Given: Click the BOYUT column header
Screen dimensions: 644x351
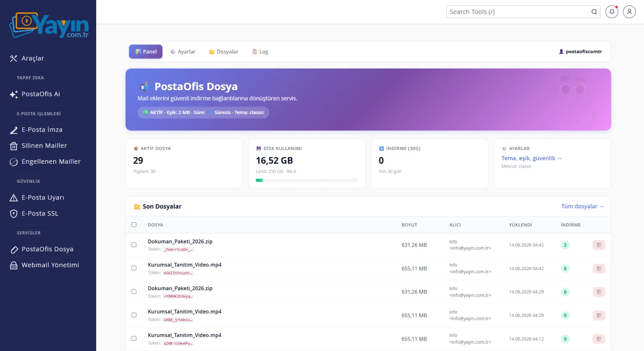Looking at the screenshot, I should click(409, 225).
